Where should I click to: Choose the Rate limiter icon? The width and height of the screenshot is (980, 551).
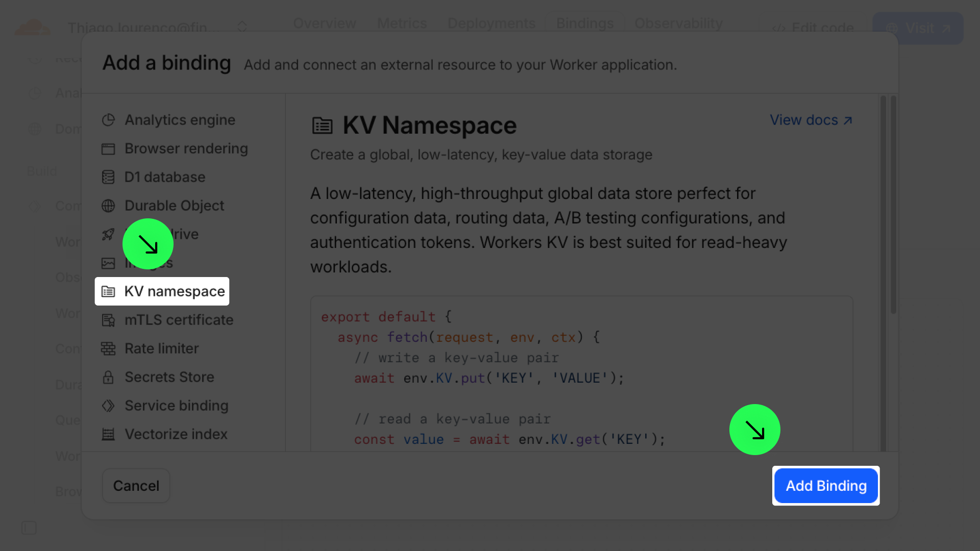point(108,348)
